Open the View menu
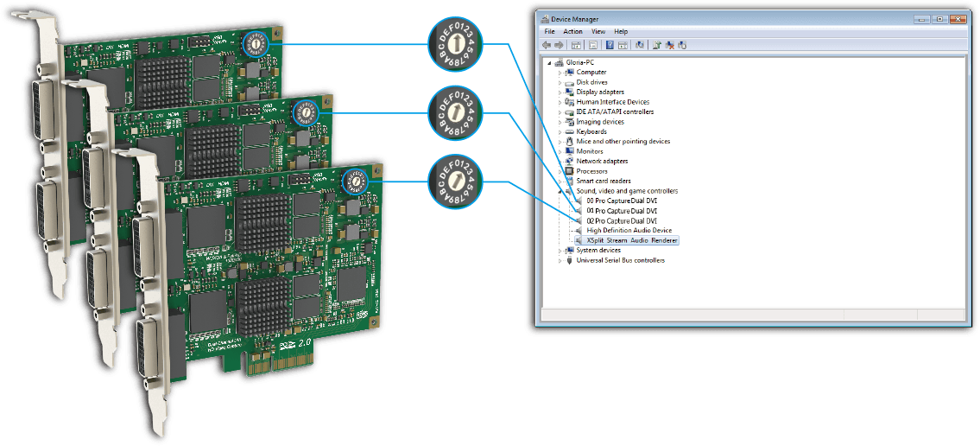 coord(598,31)
